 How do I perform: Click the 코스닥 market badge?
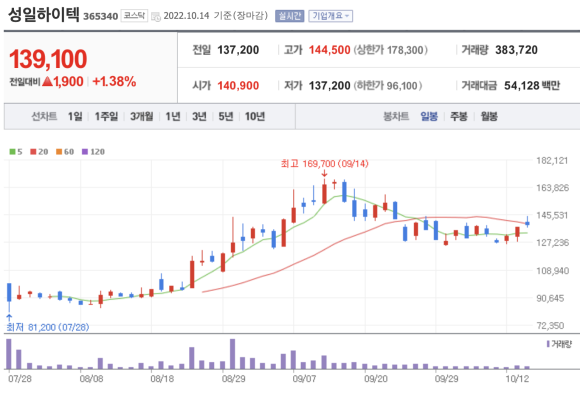[134, 16]
